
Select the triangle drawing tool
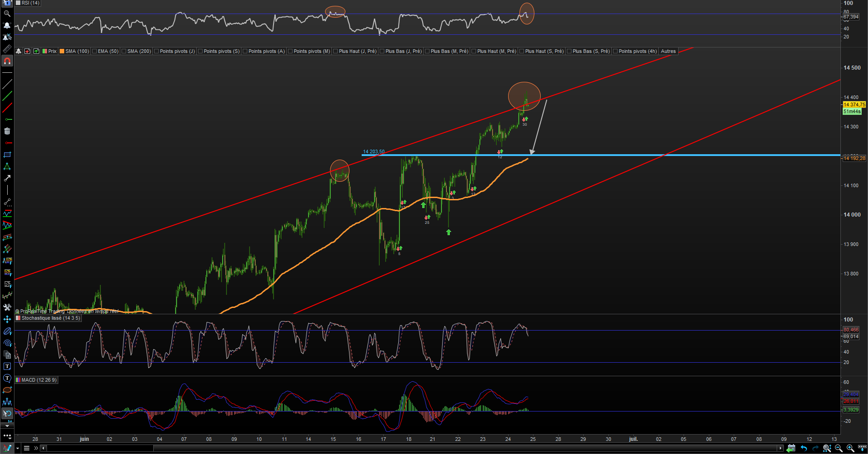pyautogui.click(x=7, y=166)
